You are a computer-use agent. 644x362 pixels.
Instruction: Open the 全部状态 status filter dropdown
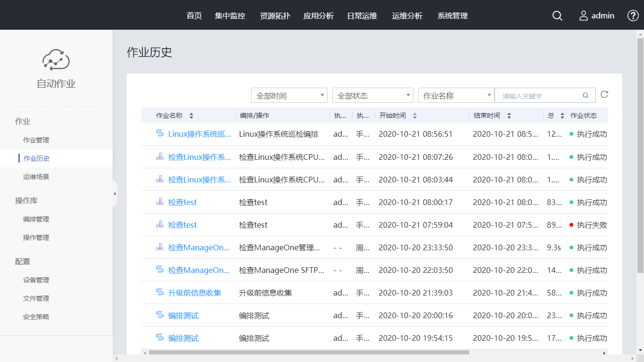[x=372, y=95]
